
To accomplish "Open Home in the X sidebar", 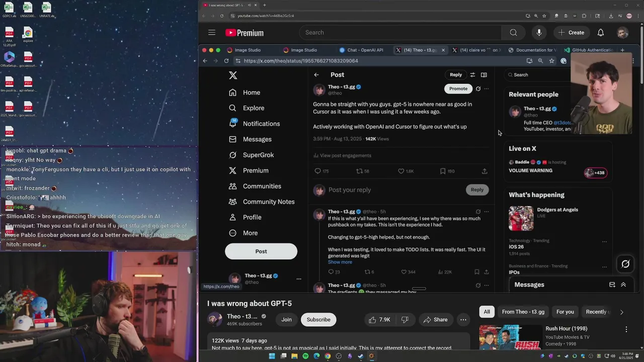I will coord(245,93).
